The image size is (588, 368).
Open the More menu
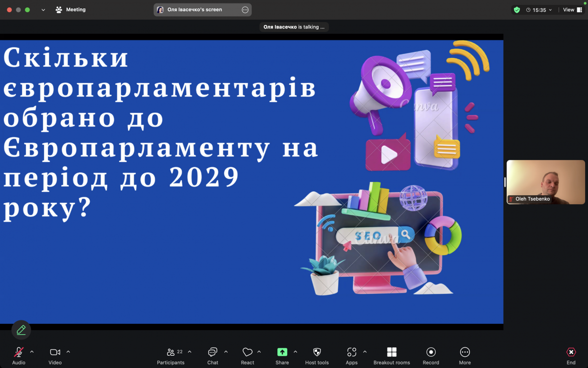pyautogui.click(x=465, y=352)
